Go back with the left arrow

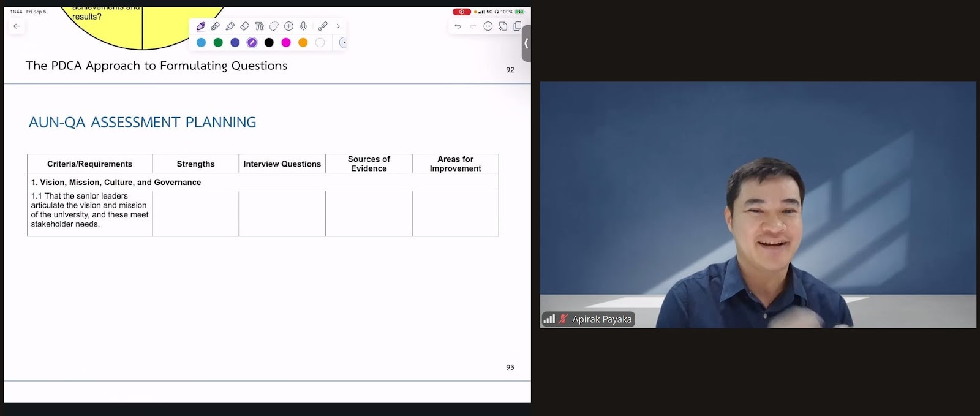(17, 26)
